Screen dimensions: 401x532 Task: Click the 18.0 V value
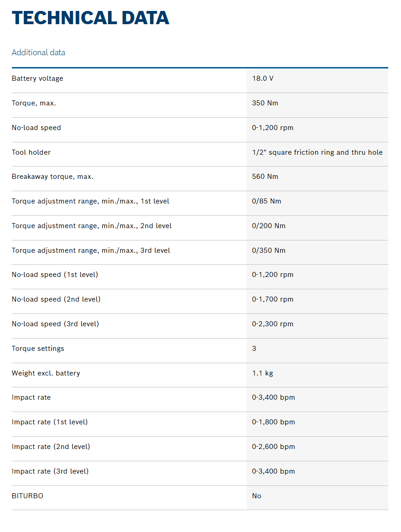[263, 78]
